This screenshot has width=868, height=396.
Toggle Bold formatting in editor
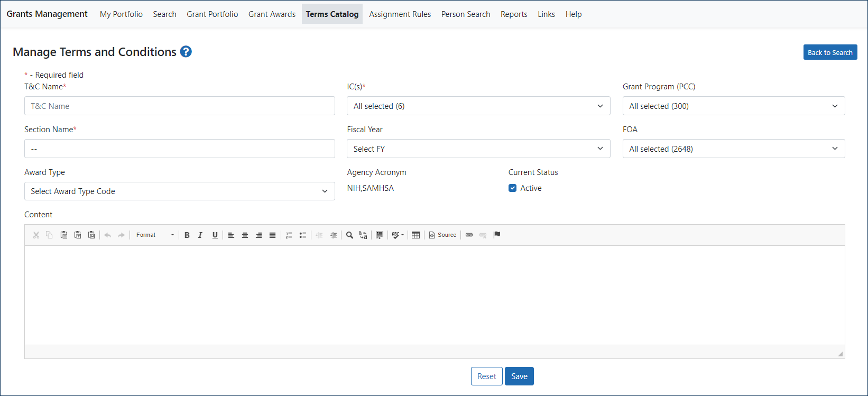tap(187, 235)
